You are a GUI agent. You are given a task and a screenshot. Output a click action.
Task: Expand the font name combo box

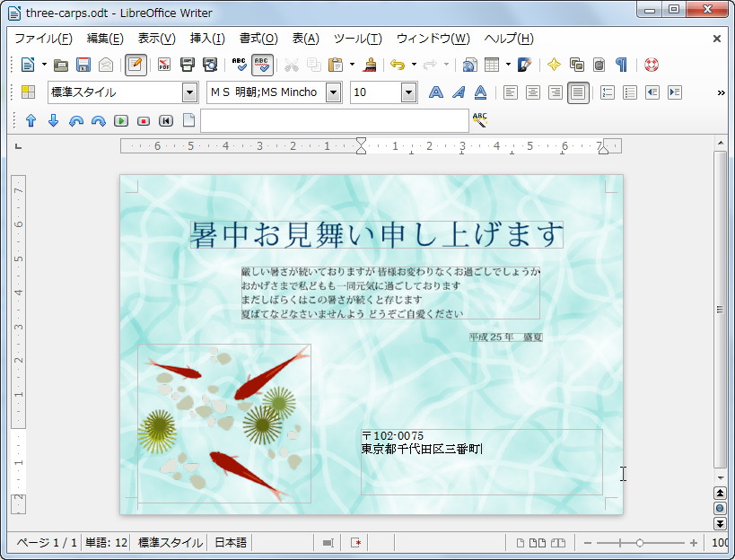(332, 92)
